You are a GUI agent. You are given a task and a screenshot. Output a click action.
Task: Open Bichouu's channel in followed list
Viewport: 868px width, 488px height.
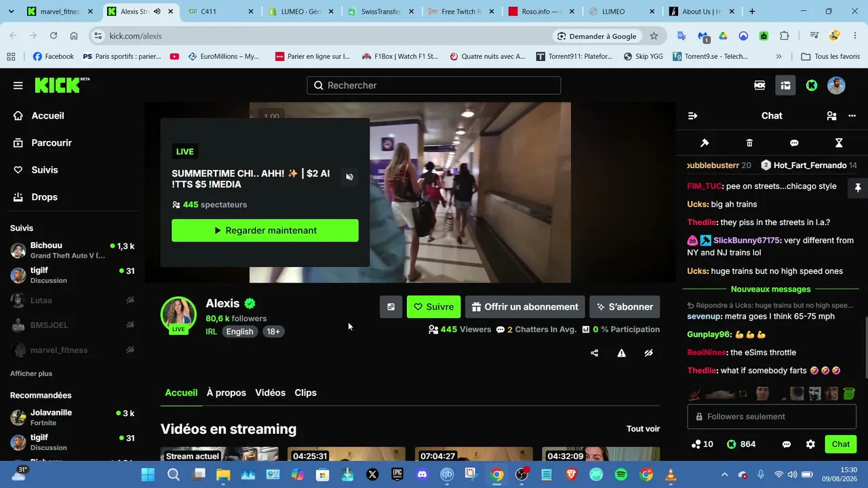[x=72, y=250]
